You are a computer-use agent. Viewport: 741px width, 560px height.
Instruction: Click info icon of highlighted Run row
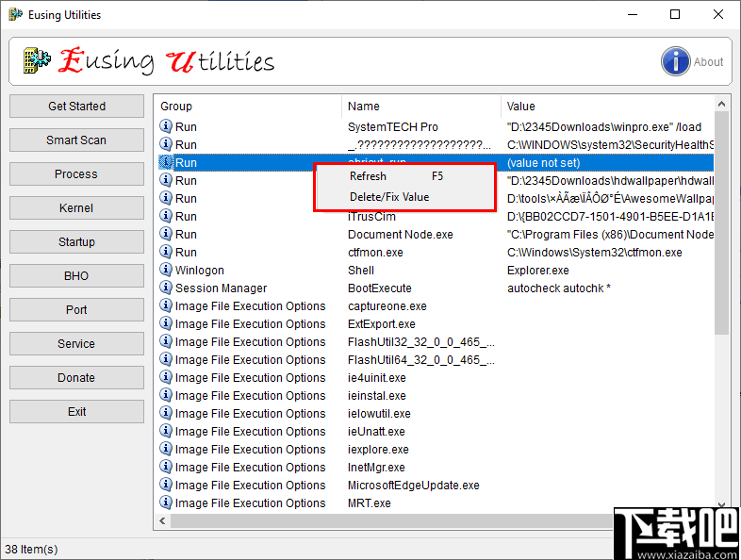pos(165,162)
